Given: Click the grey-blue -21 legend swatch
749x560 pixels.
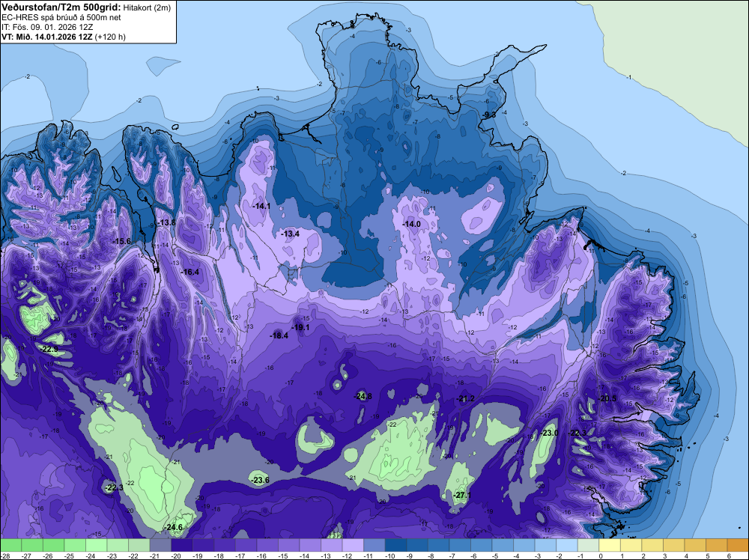Looking at the screenshot, I should pos(160,545).
